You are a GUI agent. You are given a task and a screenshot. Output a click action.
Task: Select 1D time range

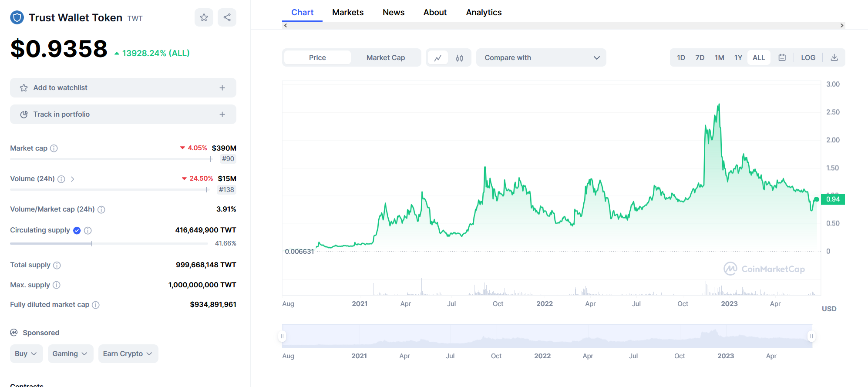(x=681, y=57)
